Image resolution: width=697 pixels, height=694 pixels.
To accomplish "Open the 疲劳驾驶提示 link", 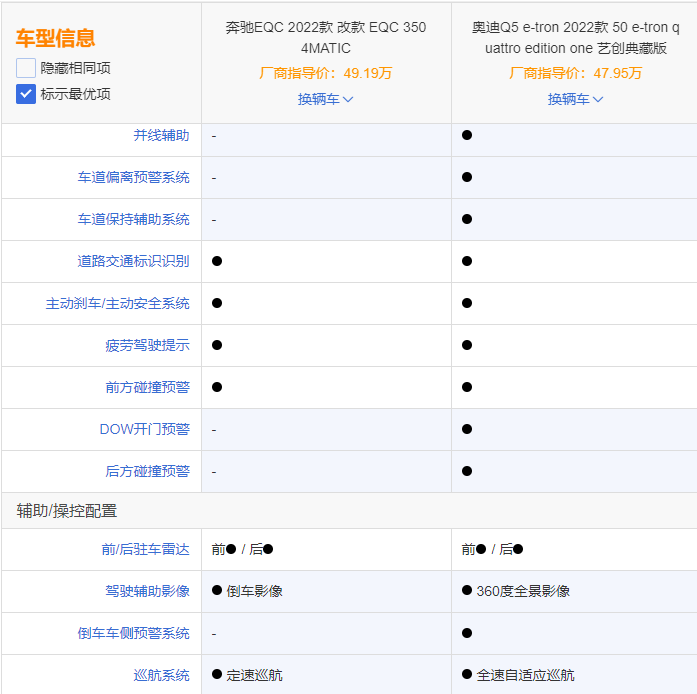I will 148,345.
